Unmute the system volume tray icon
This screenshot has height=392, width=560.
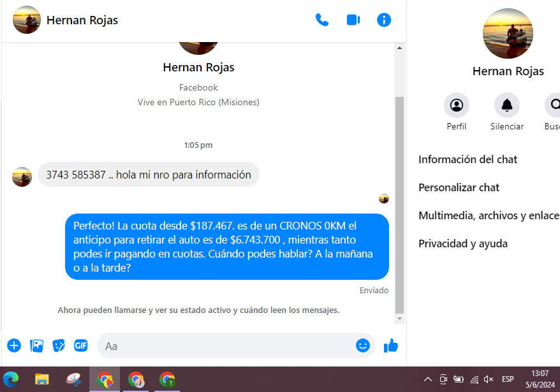pyautogui.click(x=488, y=379)
